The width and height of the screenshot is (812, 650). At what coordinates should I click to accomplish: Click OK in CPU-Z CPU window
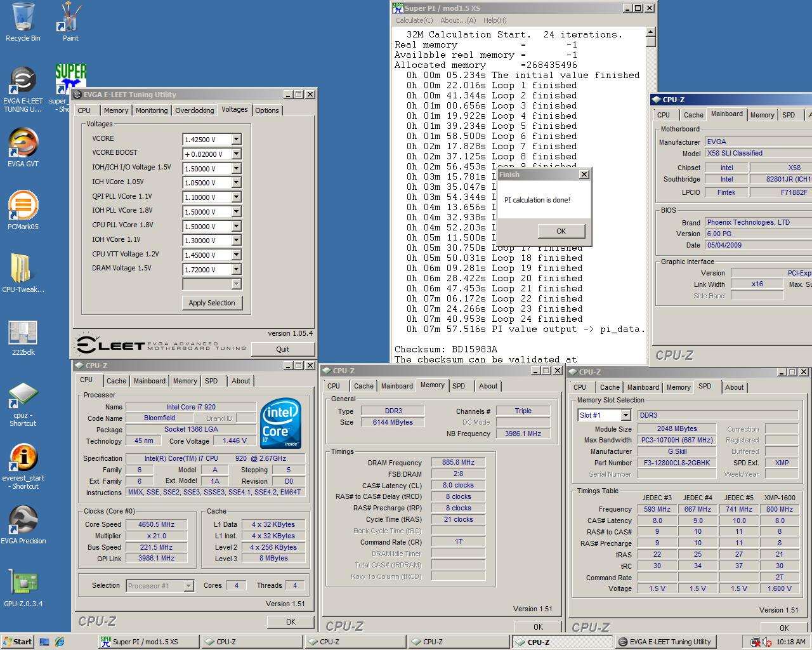click(x=291, y=621)
